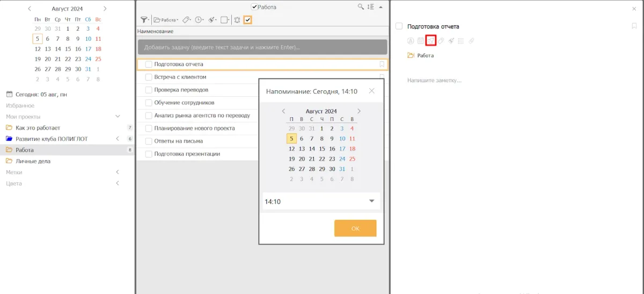
Task: Open the 14:10 time dropdown in the reminder dialog
Action: (371, 202)
